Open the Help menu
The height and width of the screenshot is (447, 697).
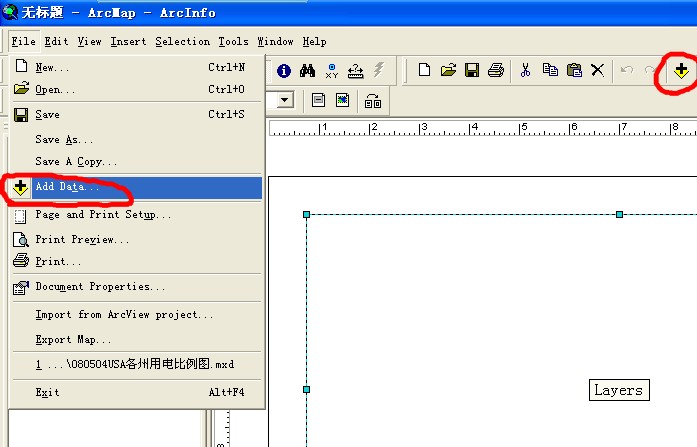coord(314,41)
